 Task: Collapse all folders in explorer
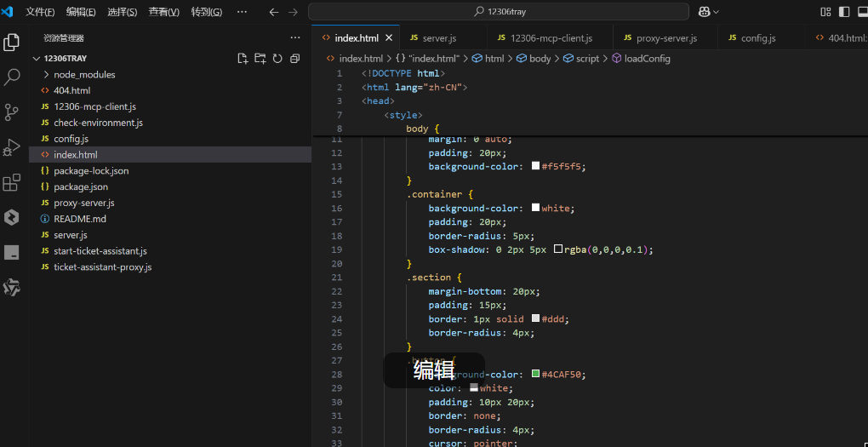tap(295, 59)
